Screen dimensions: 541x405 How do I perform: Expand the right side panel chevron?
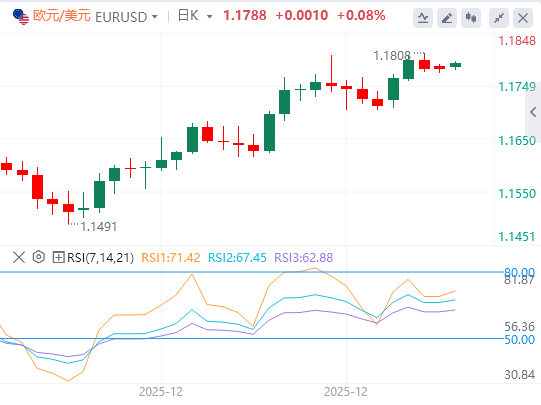click(533, 112)
